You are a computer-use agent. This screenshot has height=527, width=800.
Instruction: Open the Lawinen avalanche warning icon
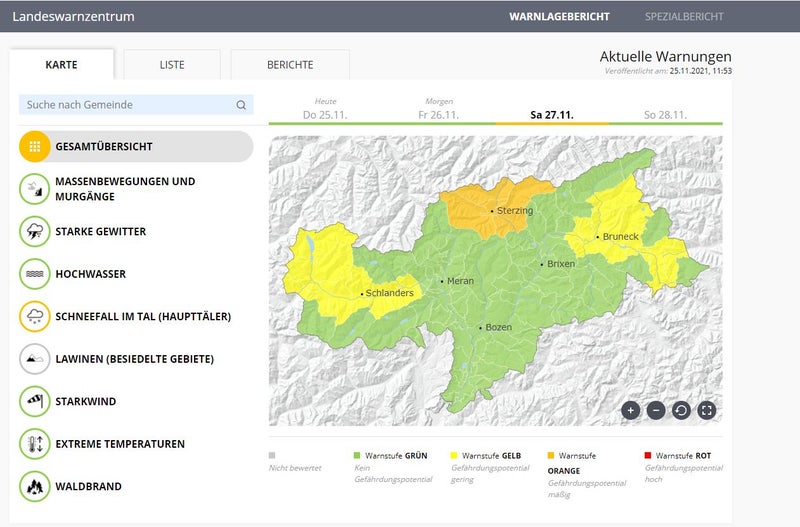click(35, 359)
